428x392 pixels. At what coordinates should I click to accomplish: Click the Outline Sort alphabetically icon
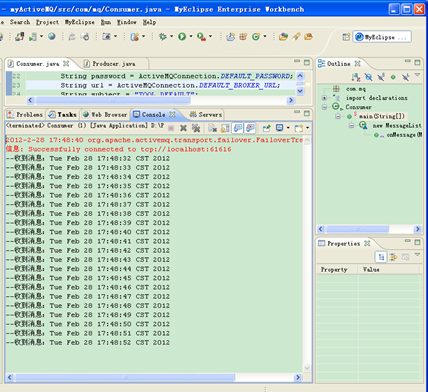356,77
